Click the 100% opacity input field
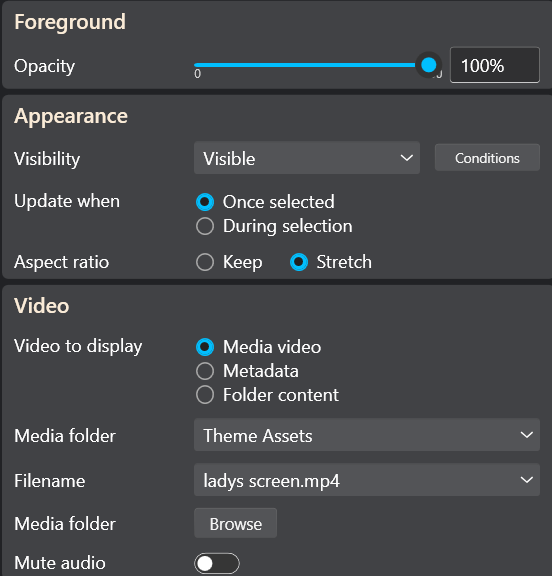 [495, 65]
